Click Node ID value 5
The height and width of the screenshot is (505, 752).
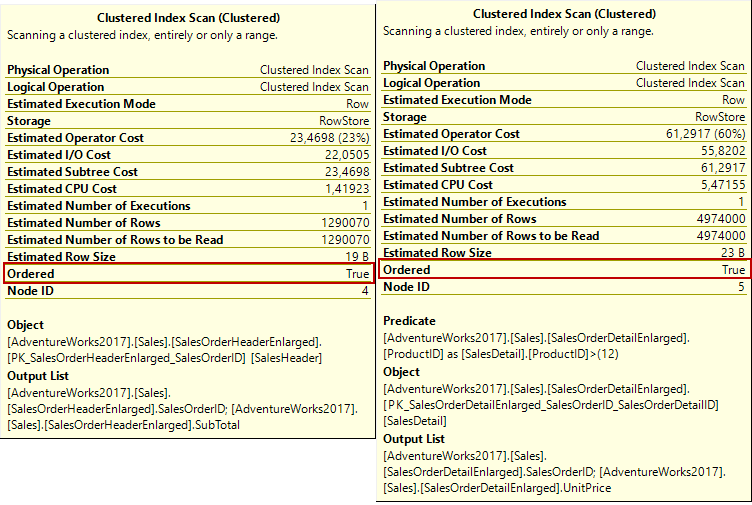(741, 287)
